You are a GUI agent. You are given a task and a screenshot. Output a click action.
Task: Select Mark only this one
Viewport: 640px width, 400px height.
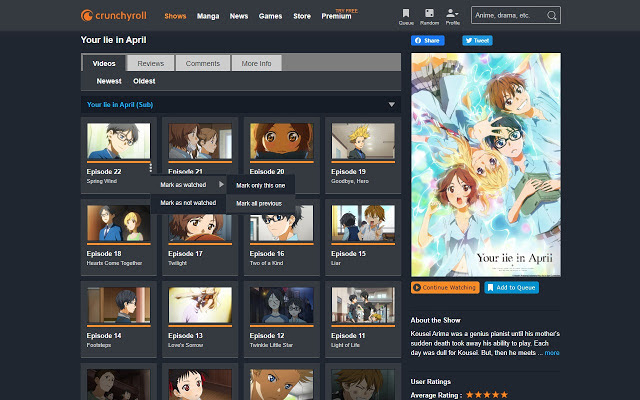(260, 185)
